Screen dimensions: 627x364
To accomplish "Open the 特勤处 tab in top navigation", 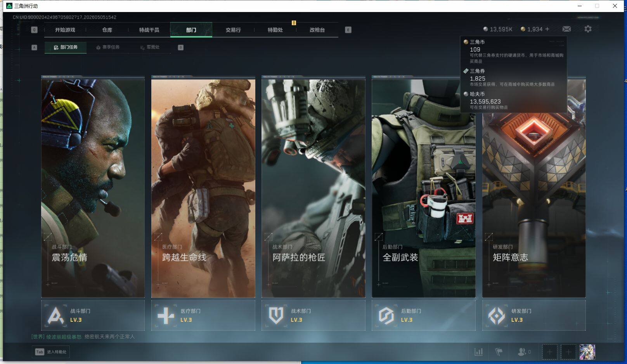I will point(275,30).
